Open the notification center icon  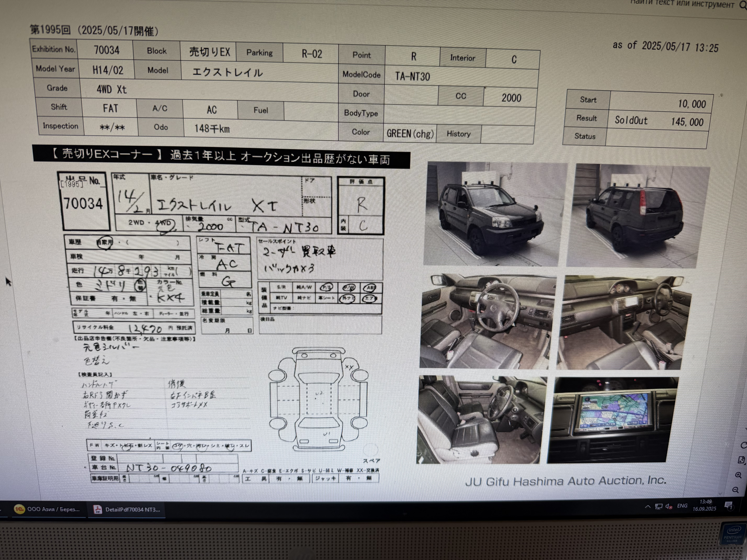tap(729, 506)
